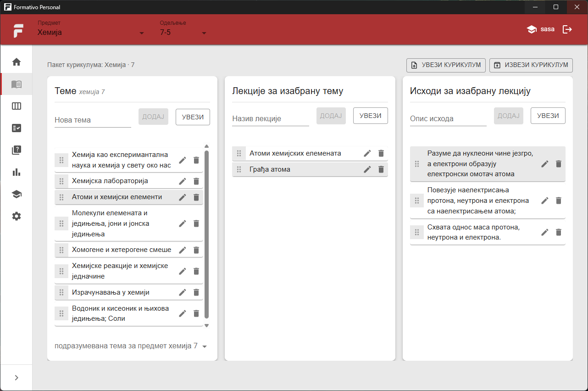Click УВЕЗИ button in the Теме panel
This screenshot has height=391, width=588.
(193, 117)
